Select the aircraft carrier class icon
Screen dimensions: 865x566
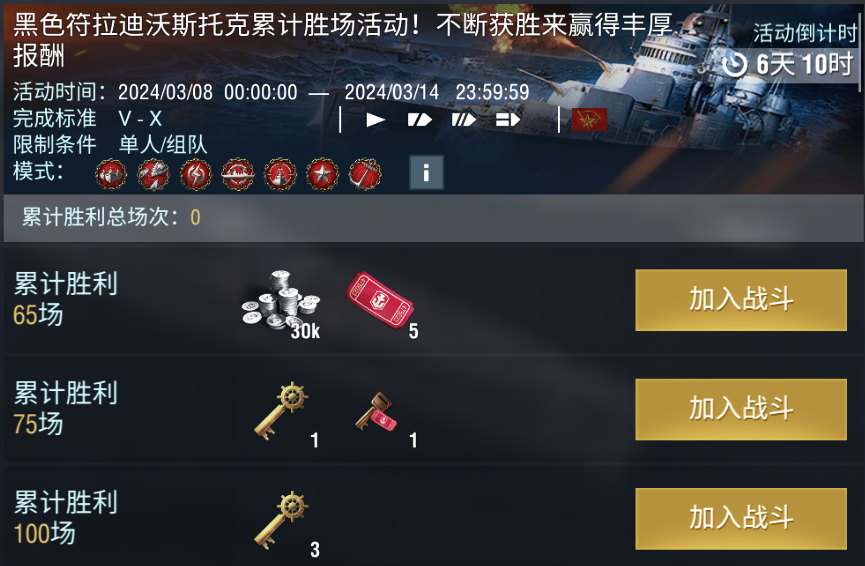508,120
